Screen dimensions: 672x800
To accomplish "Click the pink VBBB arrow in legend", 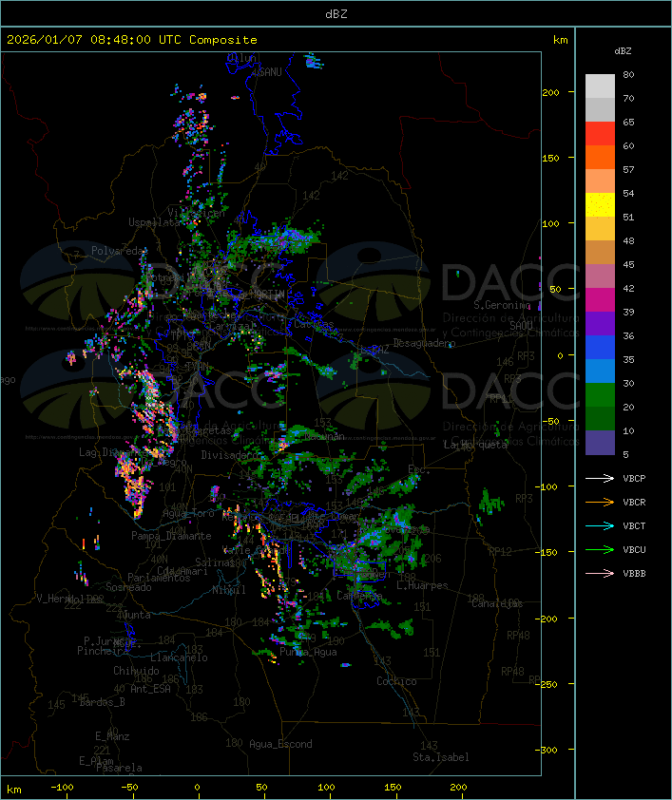I will point(601,574).
